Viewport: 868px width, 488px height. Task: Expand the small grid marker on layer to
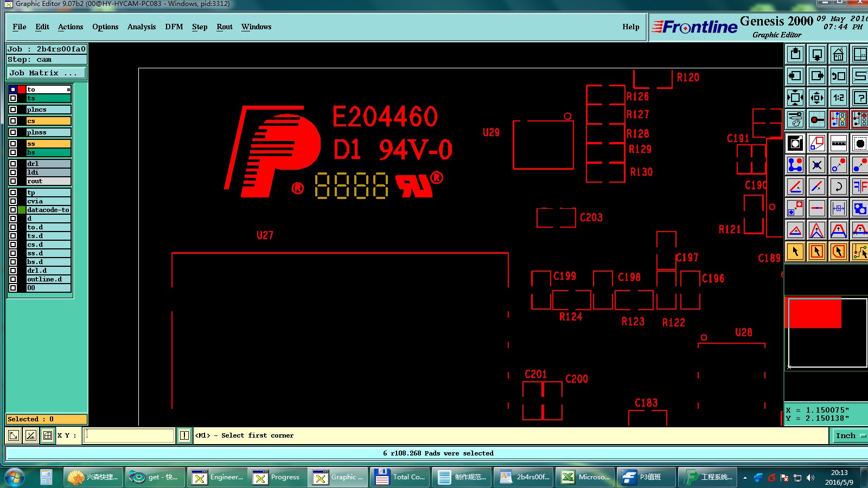tap(68, 89)
